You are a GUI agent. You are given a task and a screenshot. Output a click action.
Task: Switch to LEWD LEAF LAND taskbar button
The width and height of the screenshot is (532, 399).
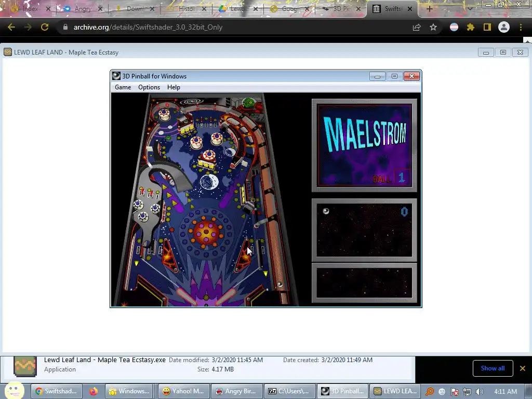point(395,391)
